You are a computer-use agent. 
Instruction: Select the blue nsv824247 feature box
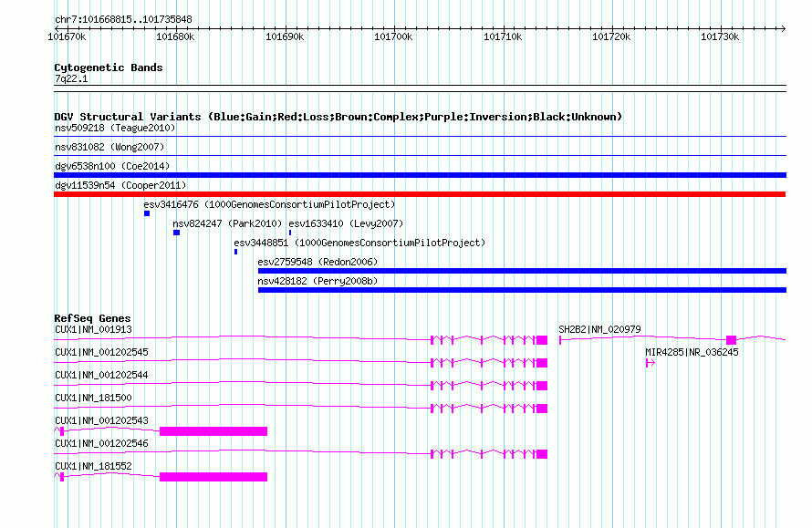pos(177,233)
